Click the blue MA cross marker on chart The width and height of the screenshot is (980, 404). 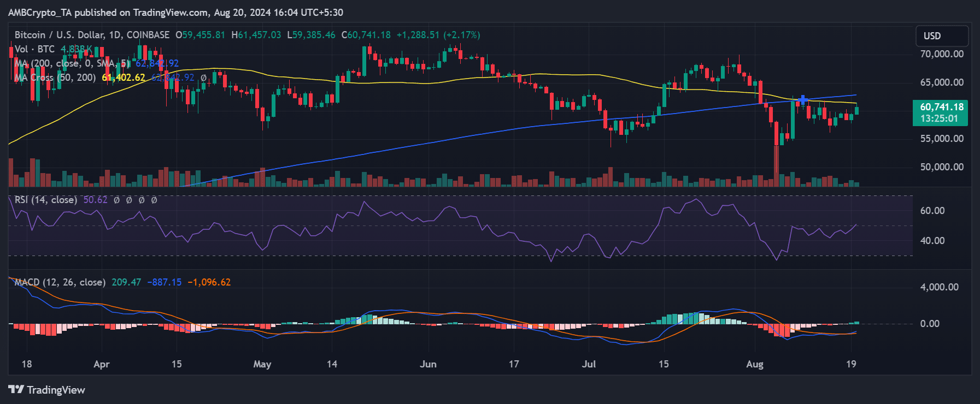click(802, 100)
